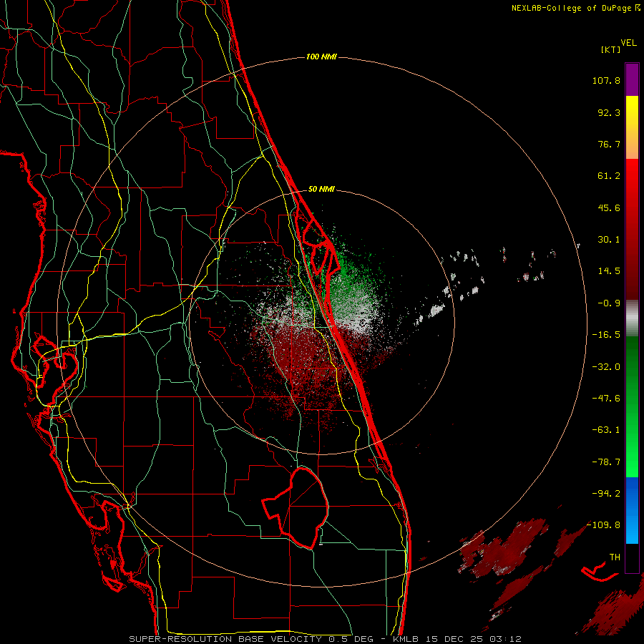Pick the blue segment of the velocity scale
The height and width of the screenshot is (644, 644).
pyautogui.click(x=632, y=510)
